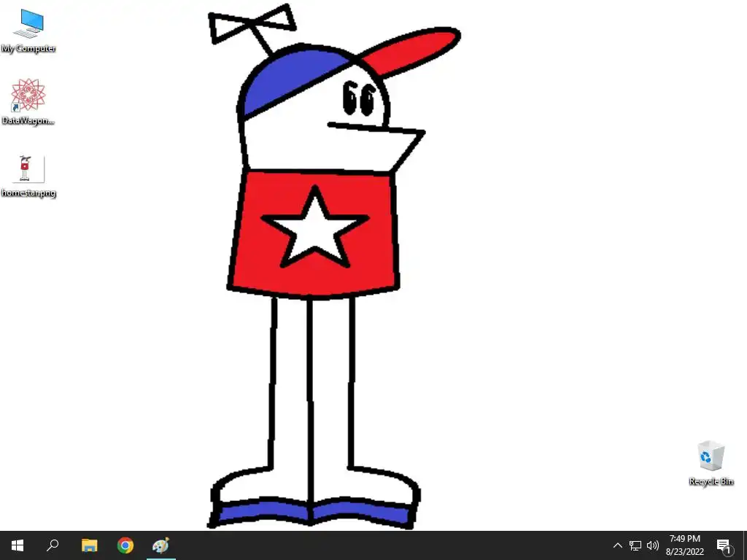Screen dimensions: 747x560
Task: Click the DataWagon... label text
Action: tap(28, 120)
